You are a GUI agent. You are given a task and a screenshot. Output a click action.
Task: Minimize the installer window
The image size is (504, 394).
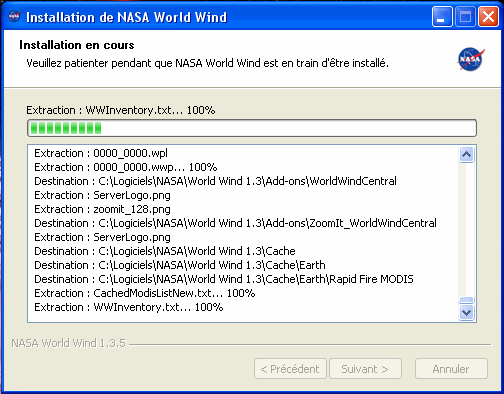point(442,17)
